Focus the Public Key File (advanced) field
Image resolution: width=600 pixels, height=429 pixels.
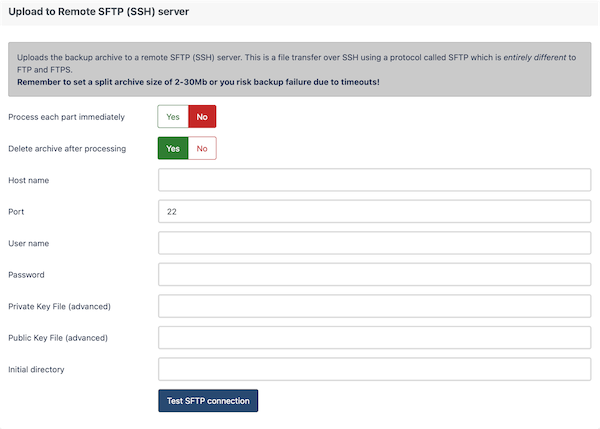coord(374,338)
